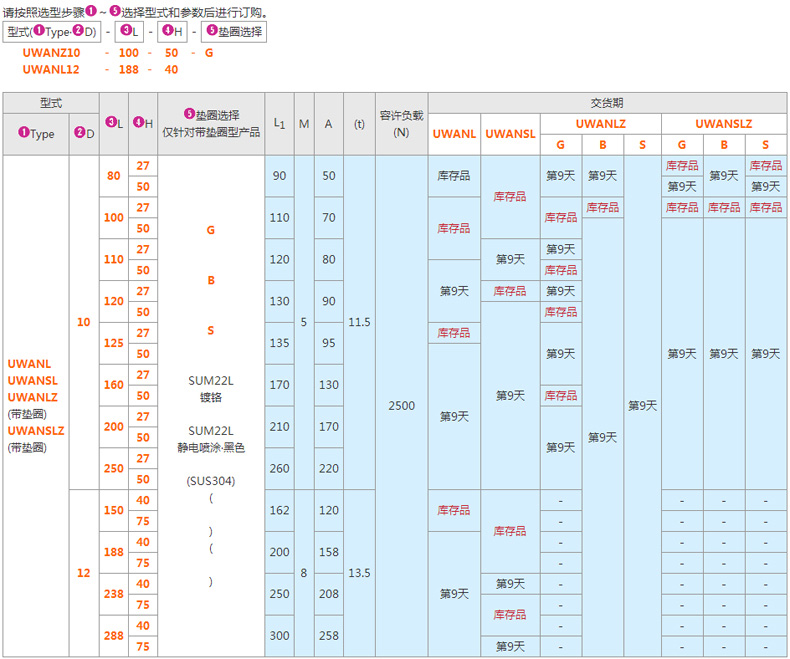Click the A value 258 cell

[328, 636]
